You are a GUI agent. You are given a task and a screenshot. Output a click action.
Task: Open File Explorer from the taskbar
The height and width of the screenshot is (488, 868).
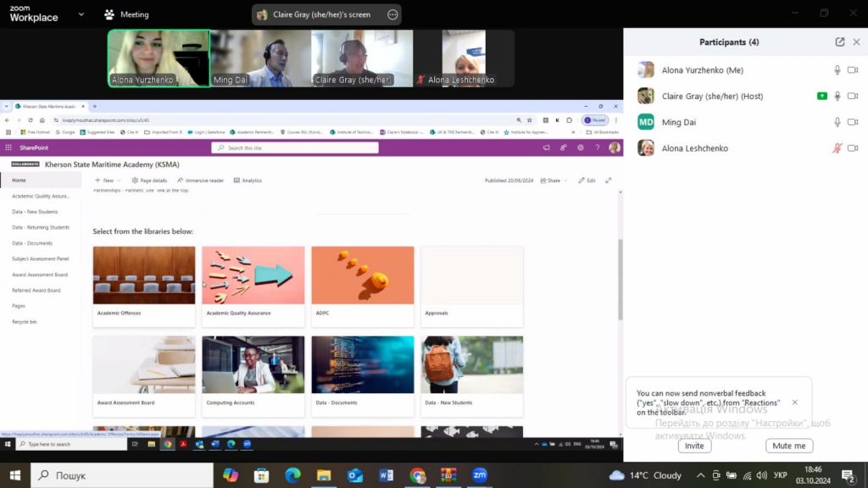324,475
